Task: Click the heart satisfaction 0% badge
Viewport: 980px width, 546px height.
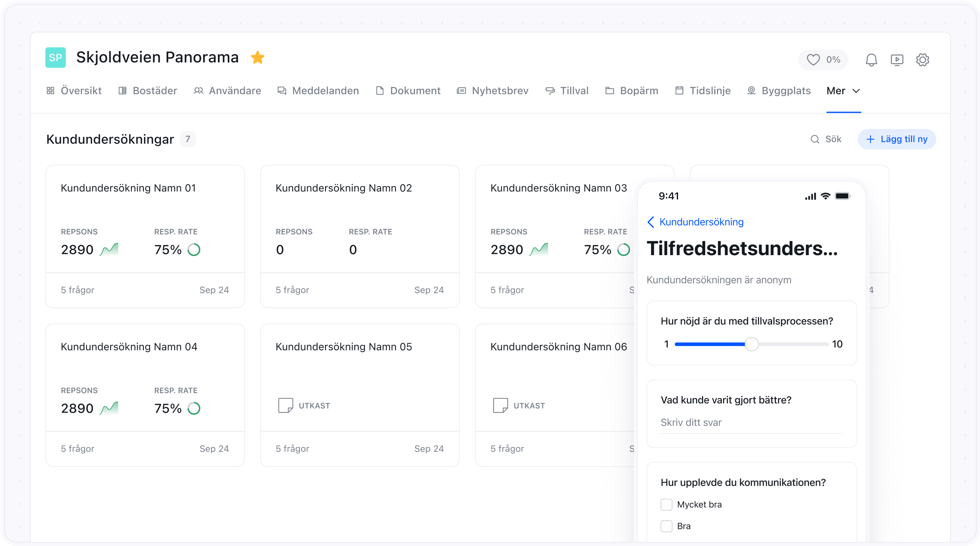Action: 823,60
